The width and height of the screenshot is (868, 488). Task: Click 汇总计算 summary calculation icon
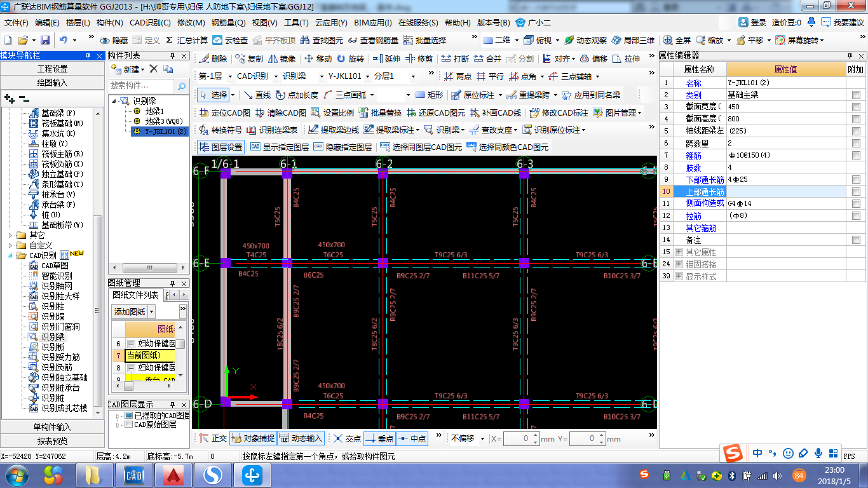click(187, 40)
